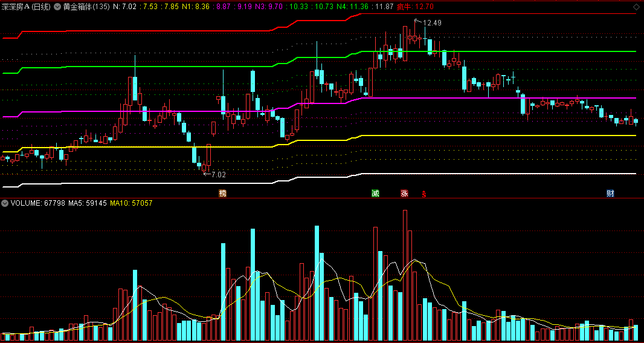Click the magenta N3: 9.70 value
This screenshot has height=343, width=644.
pyautogui.click(x=269, y=7)
